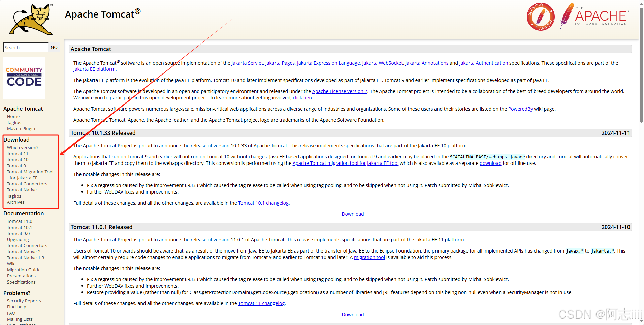The width and height of the screenshot is (644, 325).
Task: Open the Tomcat 10.1 changelog link
Action: tap(263, 203)
